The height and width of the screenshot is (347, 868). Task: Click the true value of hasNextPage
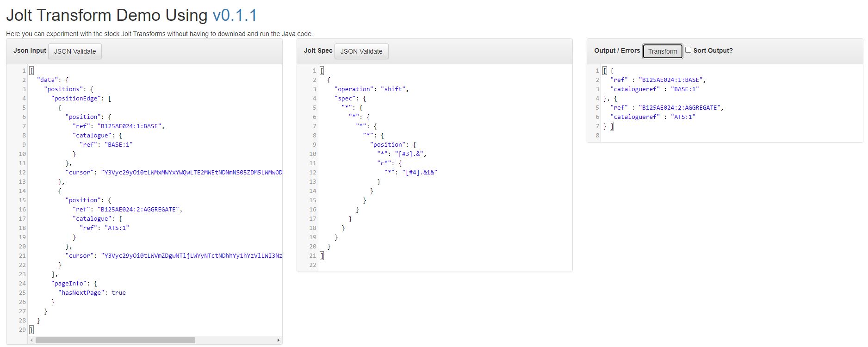[x=118, y=292]
